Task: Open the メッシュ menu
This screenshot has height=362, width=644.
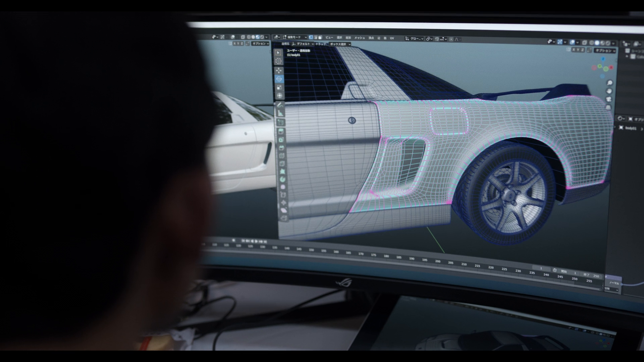Action: 360,38
